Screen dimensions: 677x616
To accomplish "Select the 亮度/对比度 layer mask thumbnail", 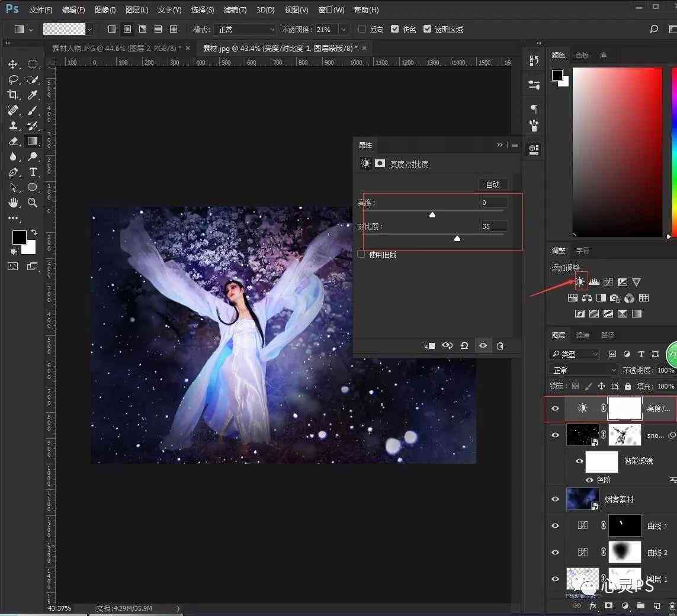I will pyautogui.click(x=624, y=408).
